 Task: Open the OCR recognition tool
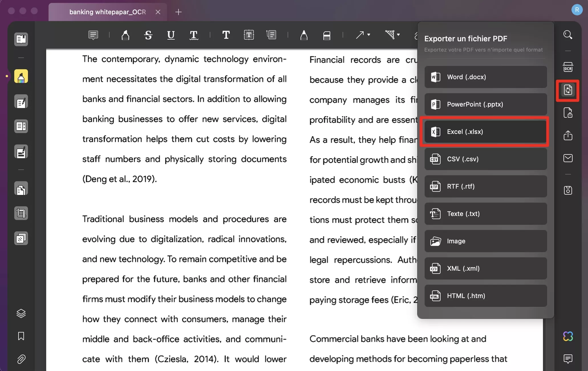click(568, 67)
